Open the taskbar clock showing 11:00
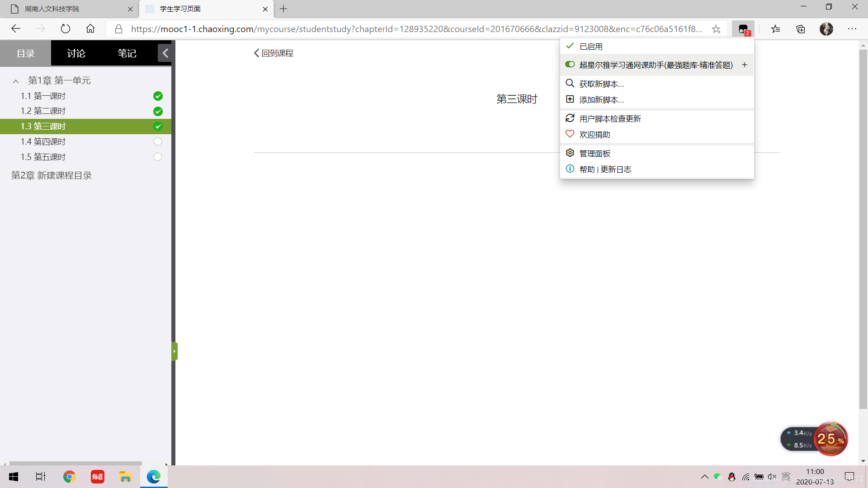The height and width of the screenshot is (488, 868). (x=815, y=477)
